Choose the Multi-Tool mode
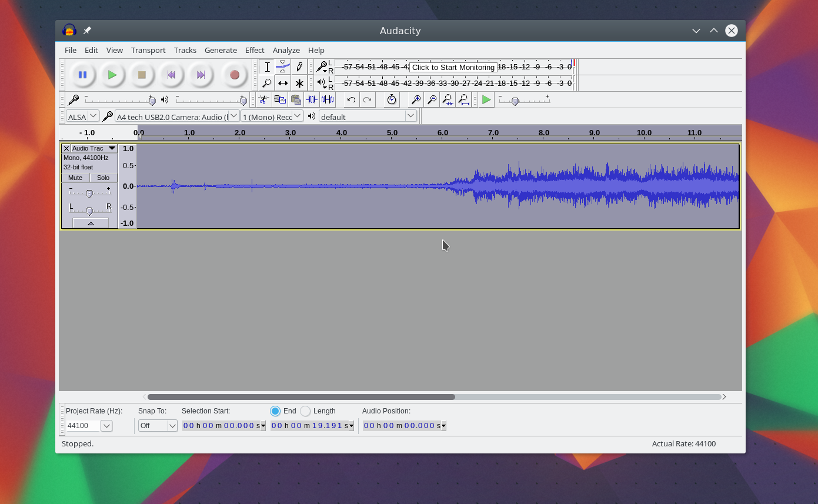The width and height of the screenshot is (818, 504). [x=299, y=83]
